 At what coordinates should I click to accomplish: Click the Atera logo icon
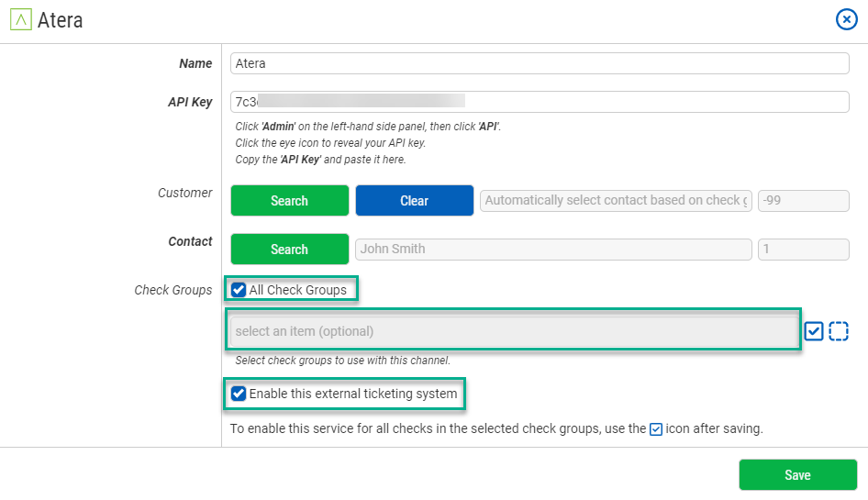(x=21, y=20)
